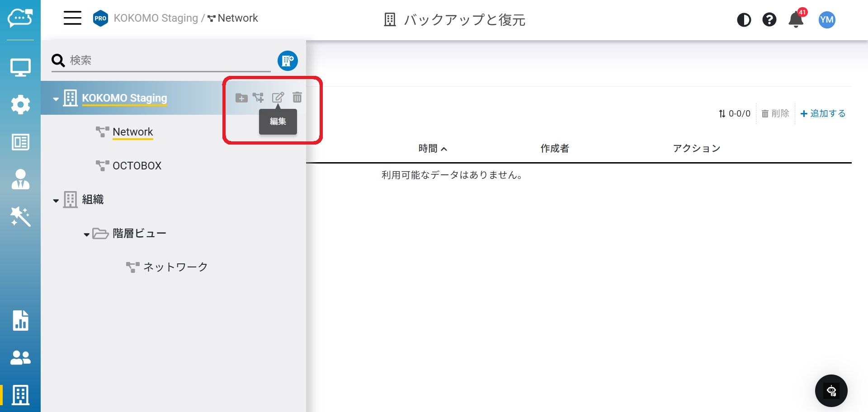This screenshot has width=868, height=412.
Task: Open the notifications bell icon
Action: pos(796,20)
